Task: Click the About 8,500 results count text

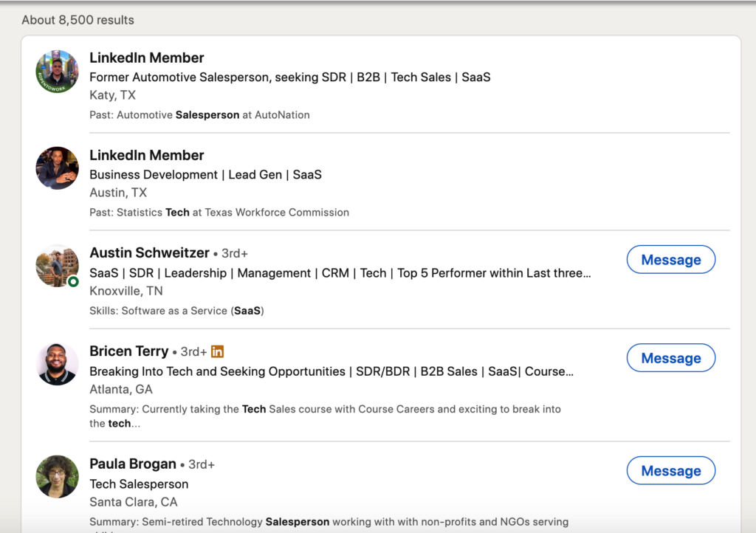Action: (78, 20)
